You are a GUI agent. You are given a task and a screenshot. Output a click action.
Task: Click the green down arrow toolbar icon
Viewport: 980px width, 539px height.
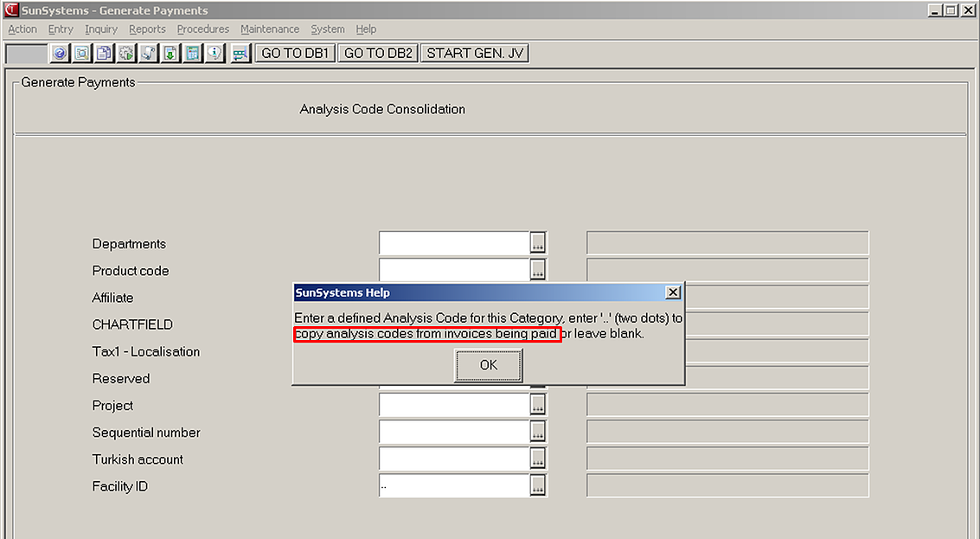point(170,54)
